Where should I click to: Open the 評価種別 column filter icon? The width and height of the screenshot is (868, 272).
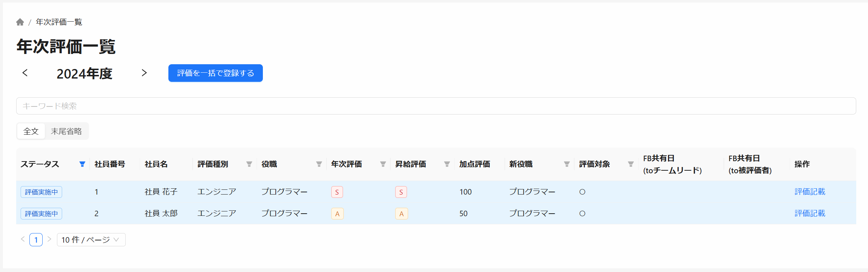click(249, 164)
